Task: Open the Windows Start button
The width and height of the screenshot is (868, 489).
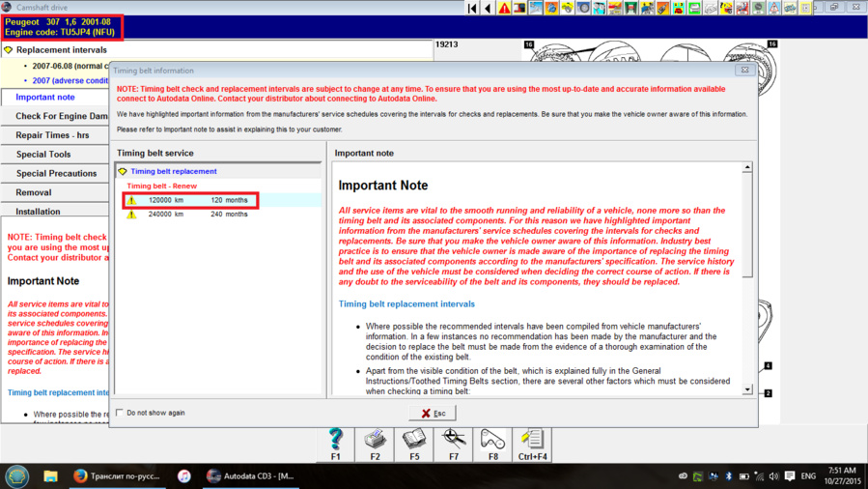Action: coord(17,476)
